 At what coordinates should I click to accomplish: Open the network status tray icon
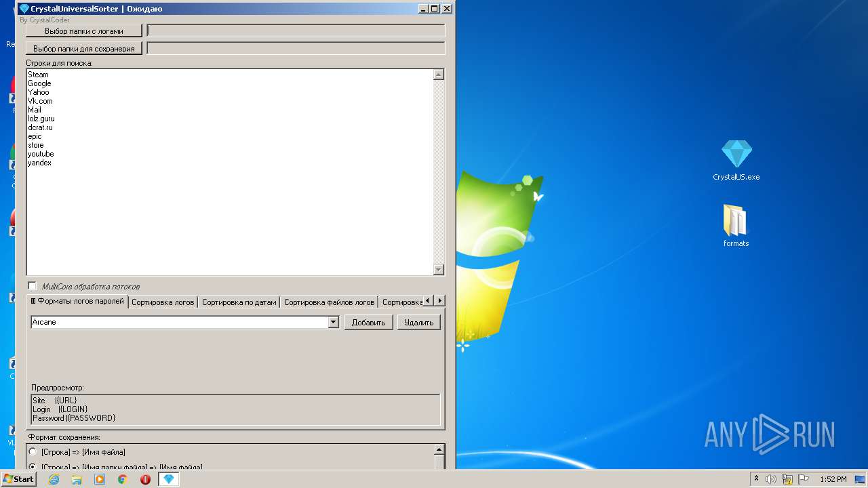click(x=787, y=479)
